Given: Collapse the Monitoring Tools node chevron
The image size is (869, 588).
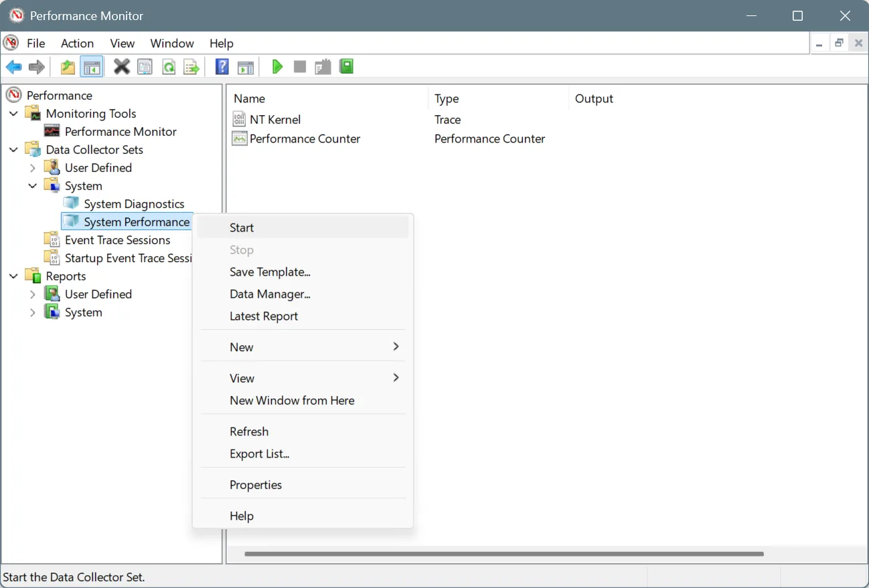Looking at the screenshot, I should (x=13, y=113).
